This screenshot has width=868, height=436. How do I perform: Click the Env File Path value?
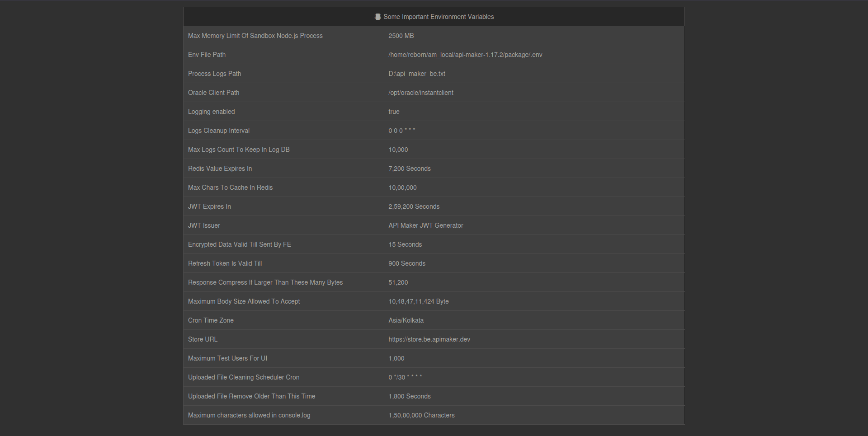pyautogui.click(x=465, y=55)
